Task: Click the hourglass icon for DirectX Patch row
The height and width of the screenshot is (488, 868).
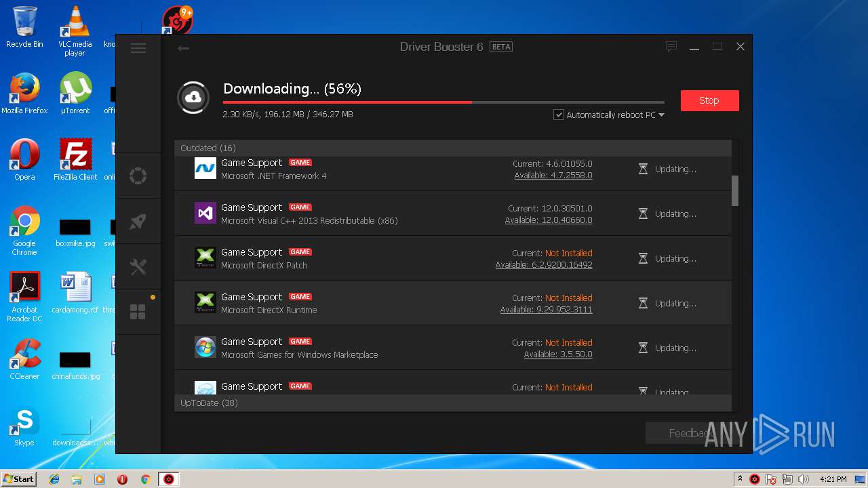Action: [x=643, y=258]
